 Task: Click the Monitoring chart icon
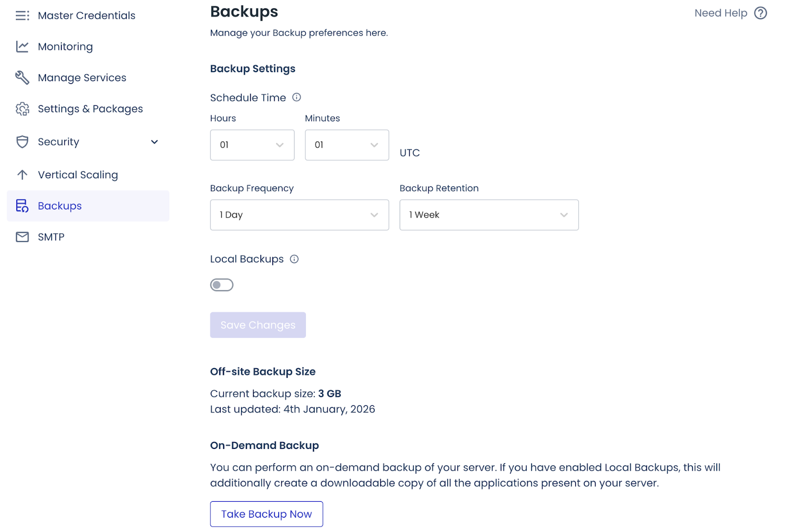[22, 47]
